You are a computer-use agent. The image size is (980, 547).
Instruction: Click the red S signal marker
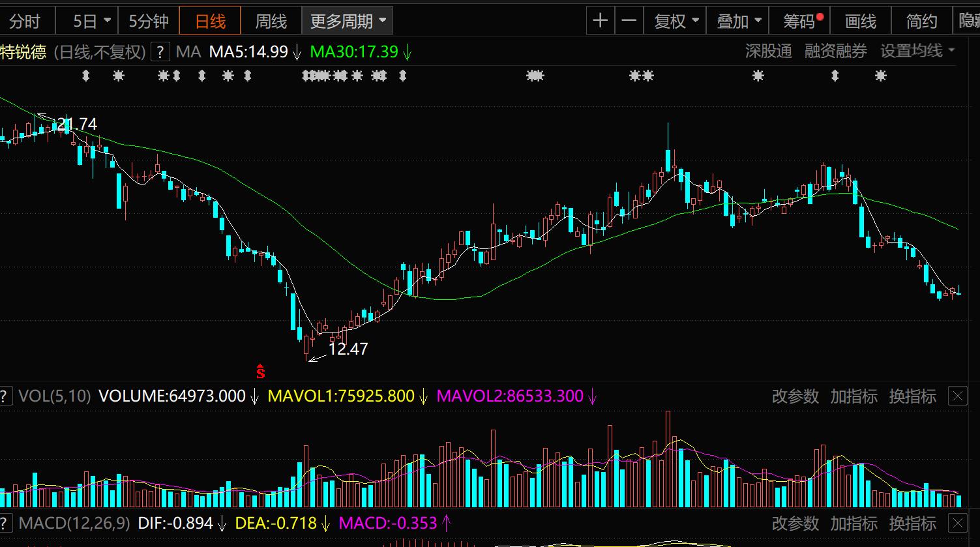(261, 372)
